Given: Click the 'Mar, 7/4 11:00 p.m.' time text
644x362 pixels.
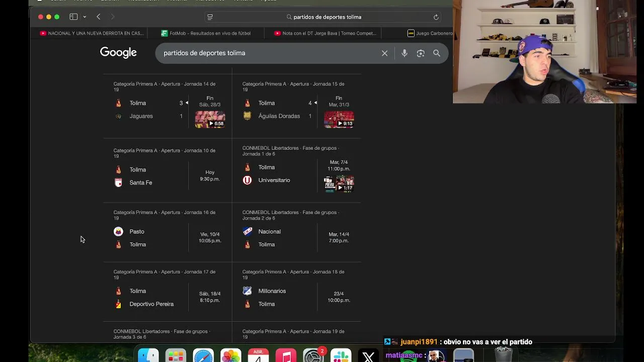Looking at the screenshot, I should (339, 165).
